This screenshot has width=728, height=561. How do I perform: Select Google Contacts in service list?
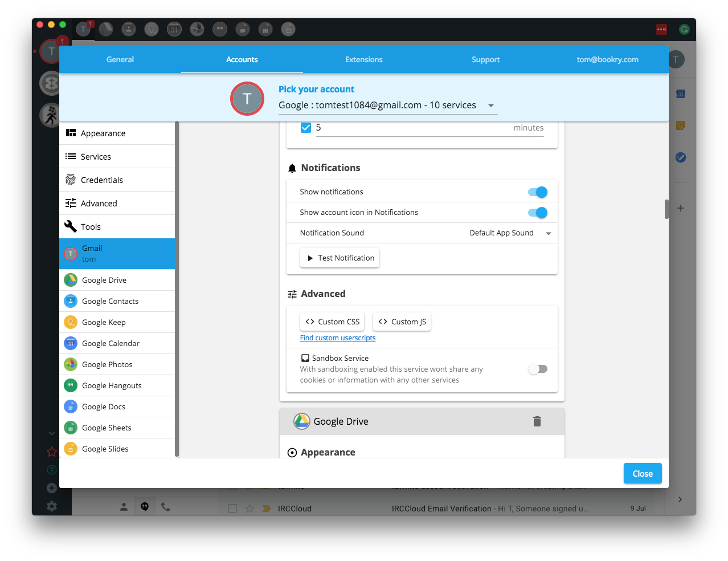(x=117, y=301)
